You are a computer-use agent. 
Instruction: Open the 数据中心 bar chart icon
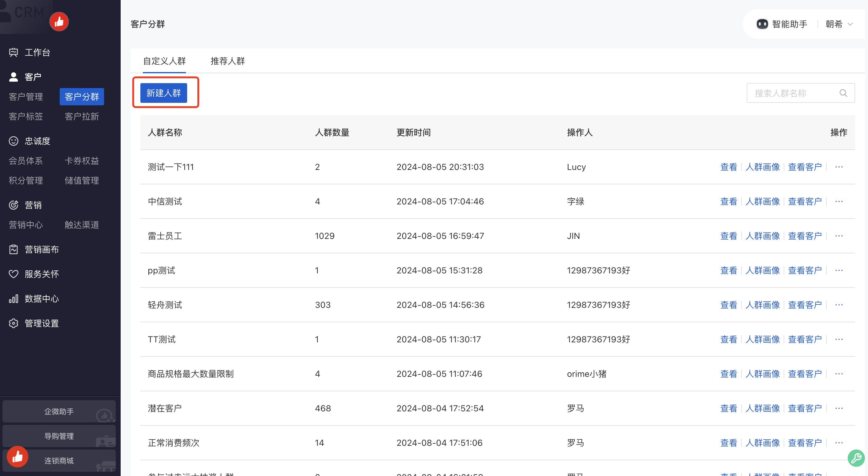[x=14, y=299]
